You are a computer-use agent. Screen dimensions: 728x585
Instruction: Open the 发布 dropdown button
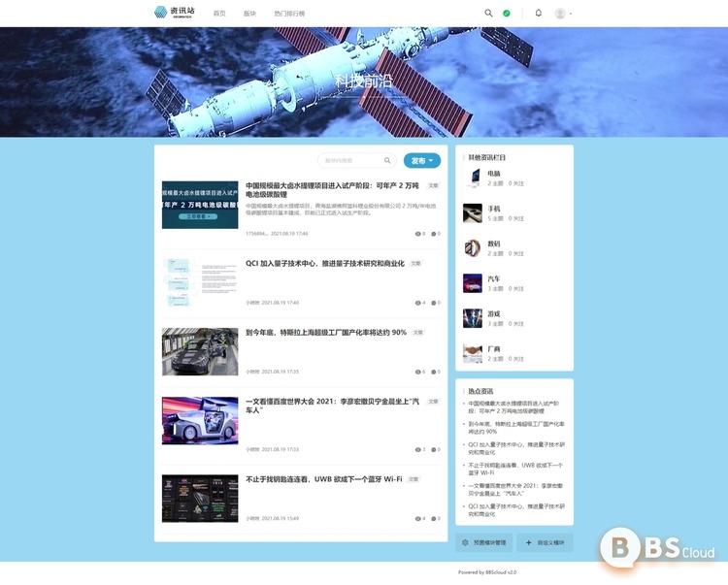click(x=422, y=160)
